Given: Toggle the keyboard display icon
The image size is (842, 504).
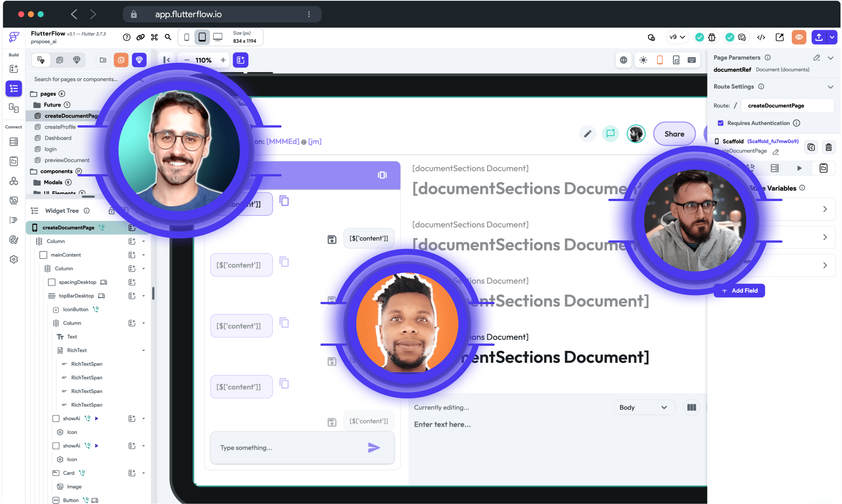Looking at the screenshot, I should pos(692,60).
